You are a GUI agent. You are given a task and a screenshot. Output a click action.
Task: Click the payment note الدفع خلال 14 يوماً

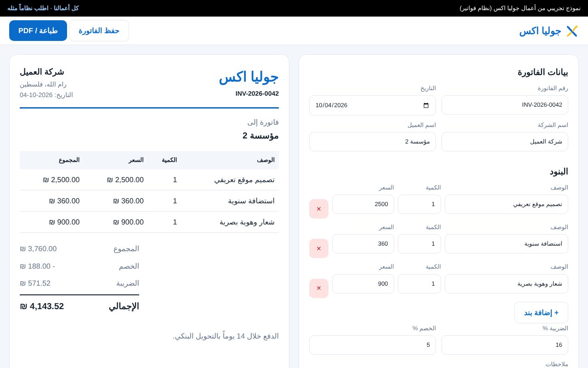[x=226, y=336]
